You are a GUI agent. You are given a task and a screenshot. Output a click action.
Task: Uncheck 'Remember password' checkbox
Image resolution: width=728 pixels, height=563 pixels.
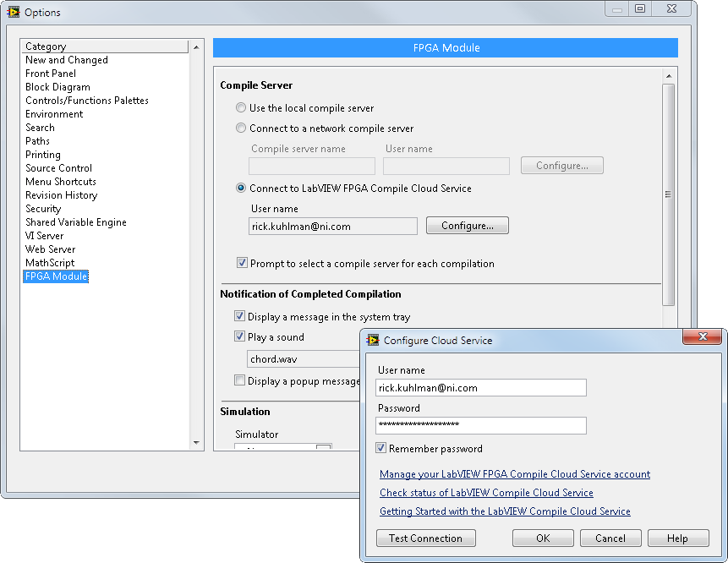point(381,449)
